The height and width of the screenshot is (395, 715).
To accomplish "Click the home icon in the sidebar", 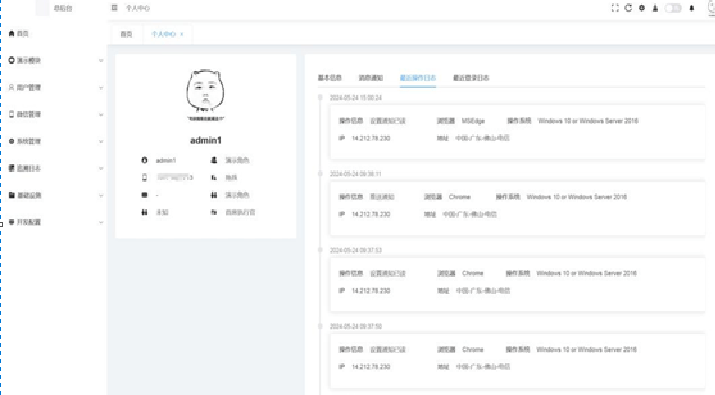I will point(11,33).
